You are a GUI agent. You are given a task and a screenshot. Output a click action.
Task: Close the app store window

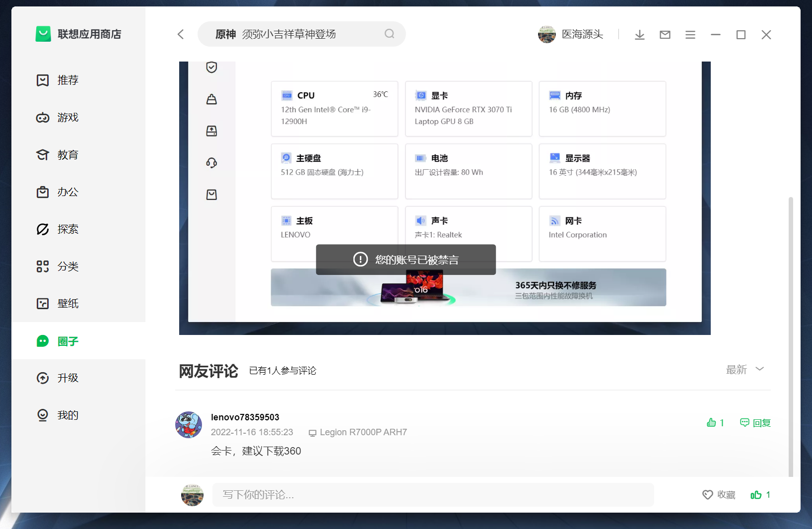(766, 35)
